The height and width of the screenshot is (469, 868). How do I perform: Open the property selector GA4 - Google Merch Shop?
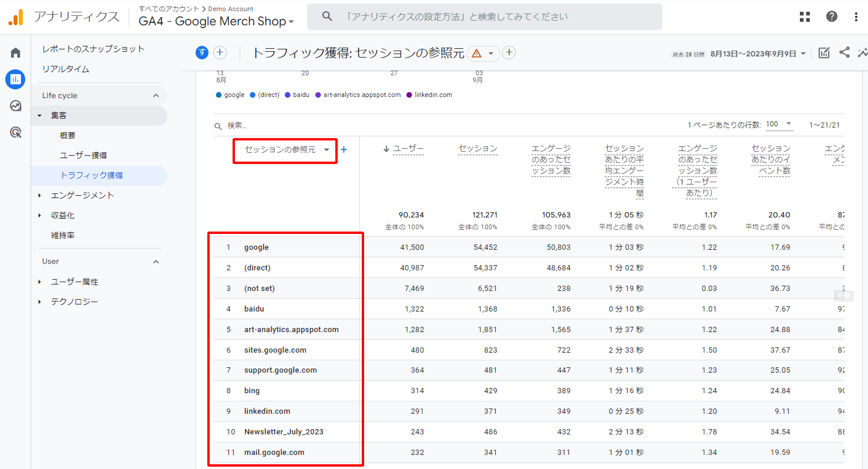(x=217, y=21)
